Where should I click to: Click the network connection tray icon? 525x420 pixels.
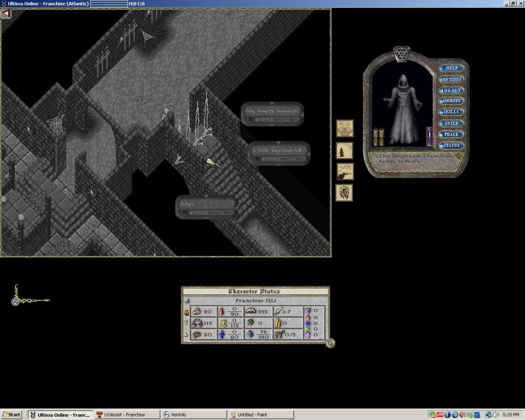(x=489, y=415)
